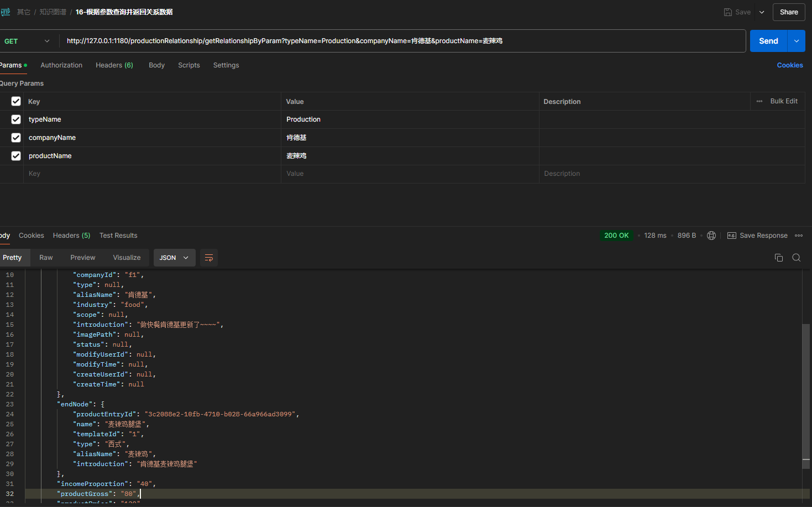The height and width of the screenshot is (507, 812).
Task: Select the Pretty view
Action: click(x=12, y=258)
